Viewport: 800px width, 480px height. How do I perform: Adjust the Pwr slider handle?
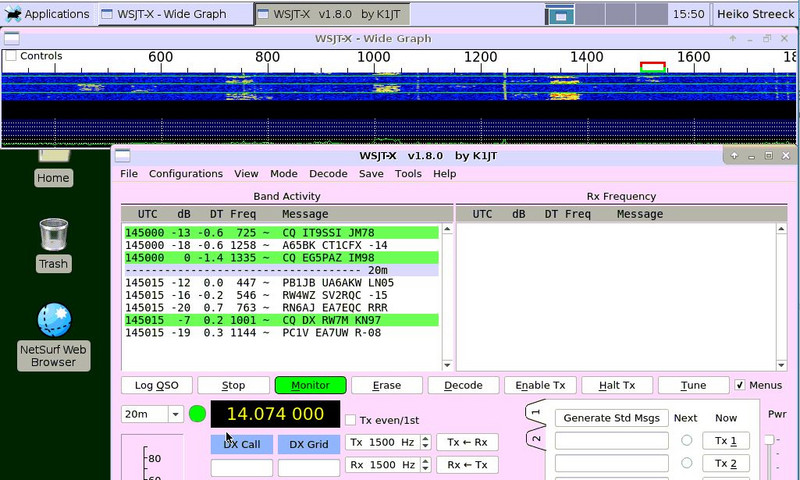click(x=769, y=440)
